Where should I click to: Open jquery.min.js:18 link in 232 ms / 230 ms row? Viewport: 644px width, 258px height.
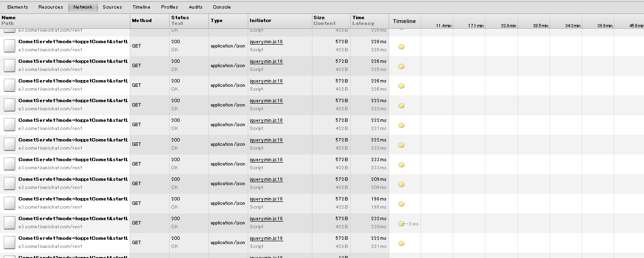click(x=266, y=219)
